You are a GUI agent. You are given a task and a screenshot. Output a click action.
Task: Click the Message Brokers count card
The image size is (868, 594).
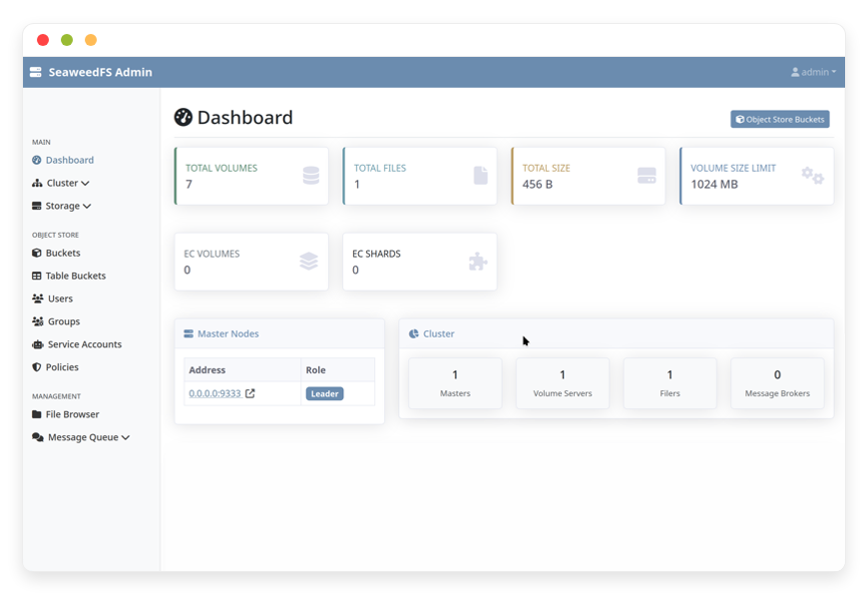tap(777, 383)
